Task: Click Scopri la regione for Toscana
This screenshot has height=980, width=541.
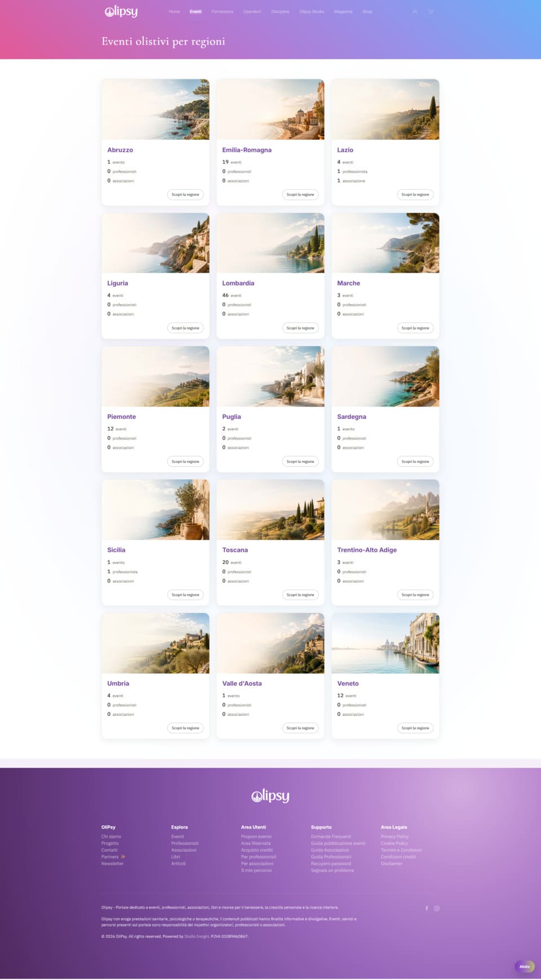Action: tap(300, 595)
